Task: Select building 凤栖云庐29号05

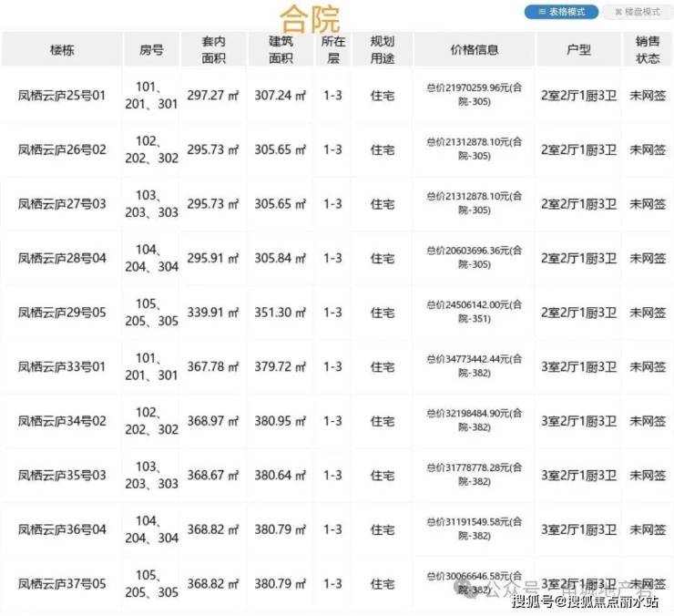Action: point(62,313)
